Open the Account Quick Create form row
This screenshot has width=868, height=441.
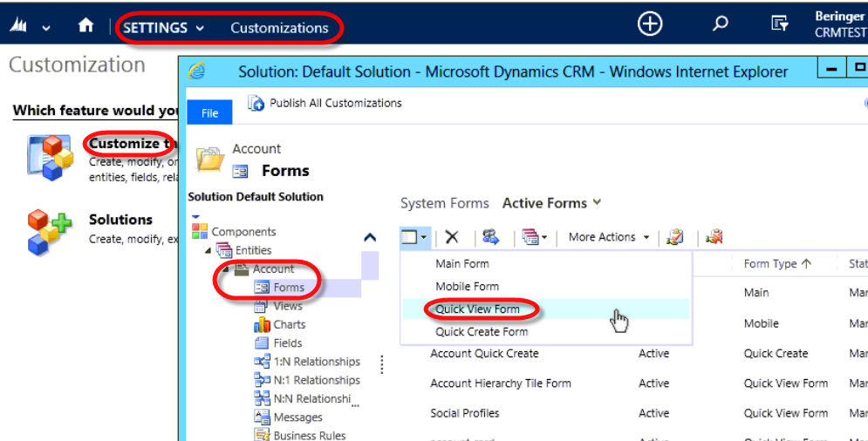[484, 354]
